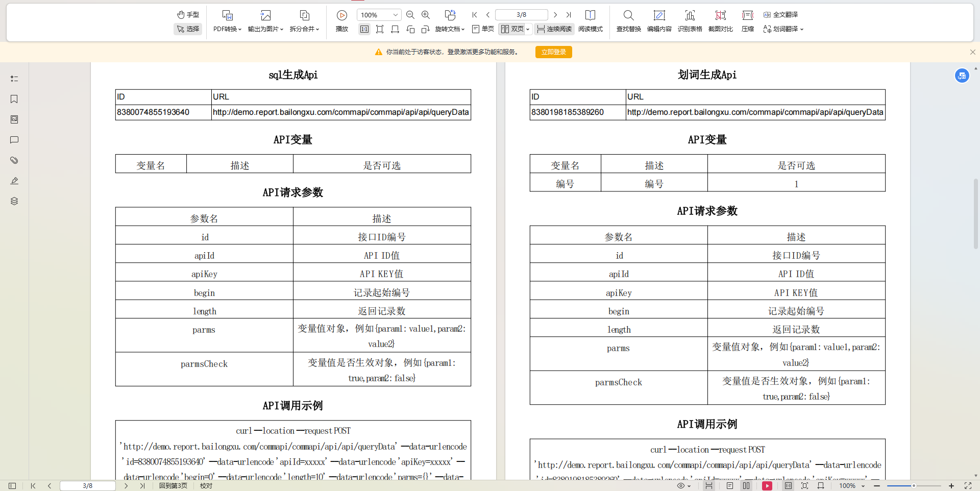Toggle 连续阅读 continuous reading mode
The height and width of the screenshot is (491, 980).
554,29
